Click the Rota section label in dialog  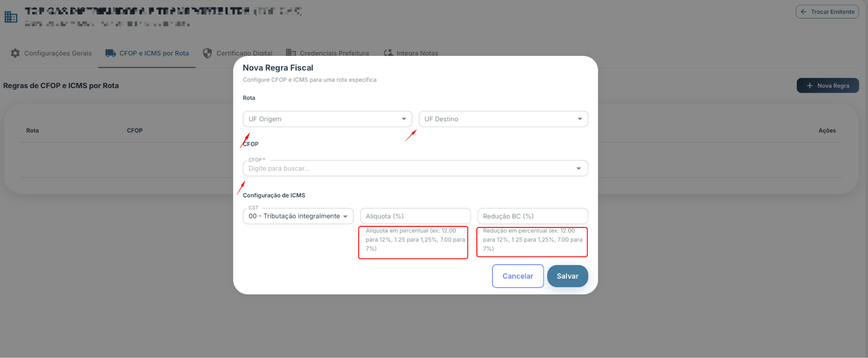249,98
